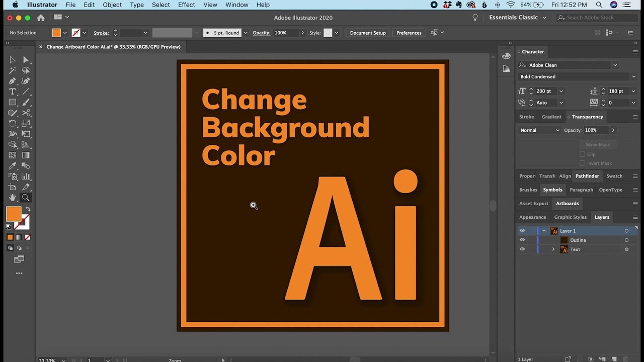
Task: Select the Free Transform tool
Action: pos(26,134)
